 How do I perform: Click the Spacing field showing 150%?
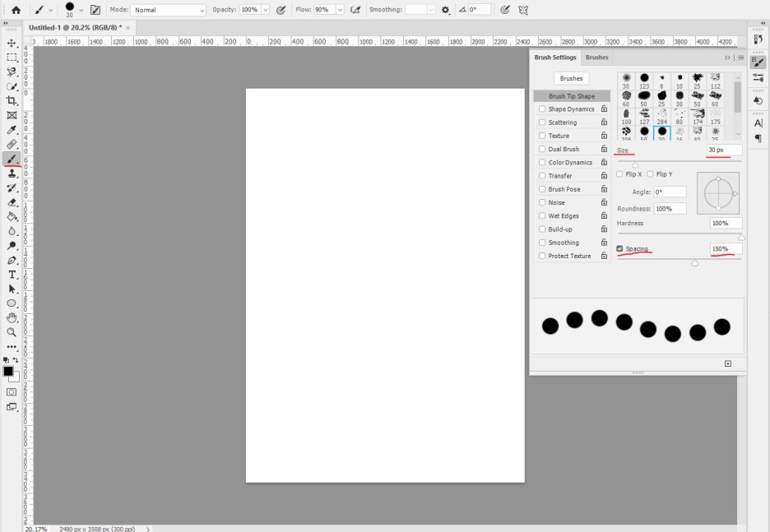(726, 249)
